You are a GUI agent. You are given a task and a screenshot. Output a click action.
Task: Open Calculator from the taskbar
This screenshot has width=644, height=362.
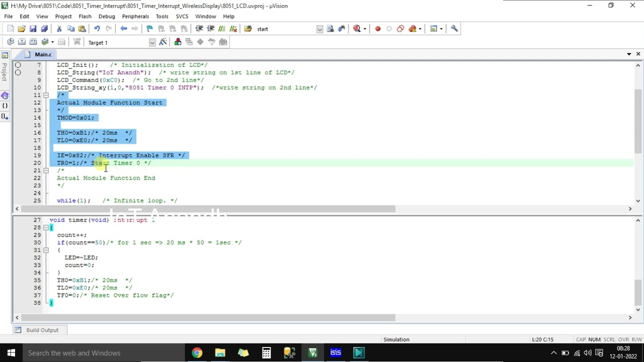[x=266, y=353]
